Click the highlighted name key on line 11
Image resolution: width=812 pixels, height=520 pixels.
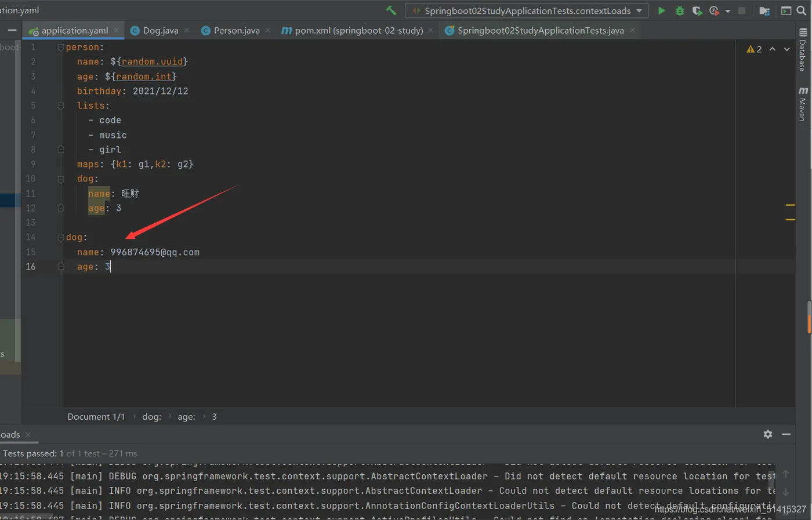99,194
